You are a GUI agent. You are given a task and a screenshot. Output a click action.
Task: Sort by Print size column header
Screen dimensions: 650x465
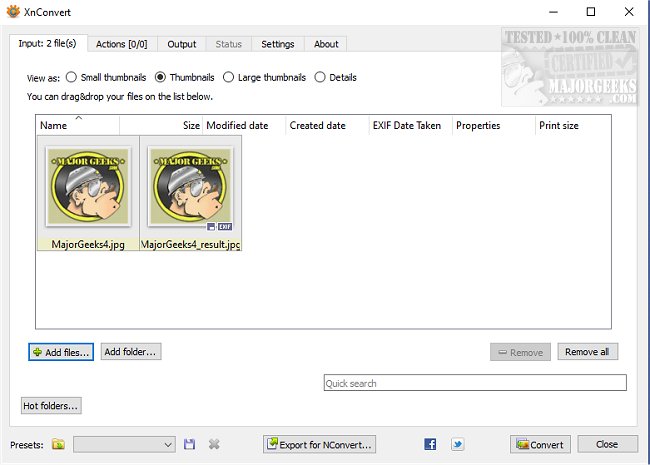point(573,125)
